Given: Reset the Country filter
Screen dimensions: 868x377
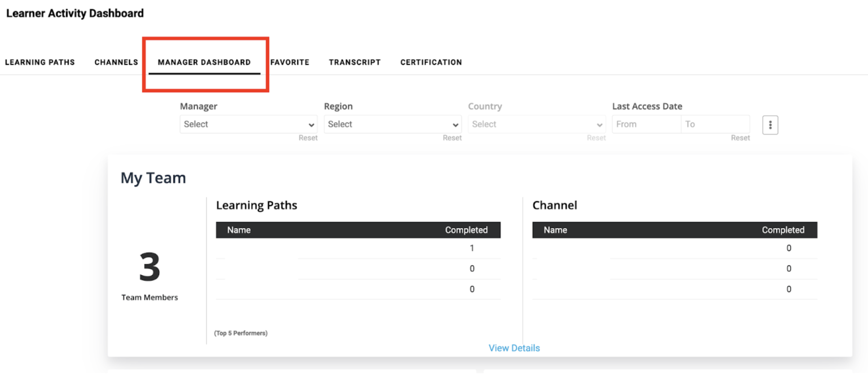Looking at the screenshot, I should pyautogui.click(x=596, y=138).
